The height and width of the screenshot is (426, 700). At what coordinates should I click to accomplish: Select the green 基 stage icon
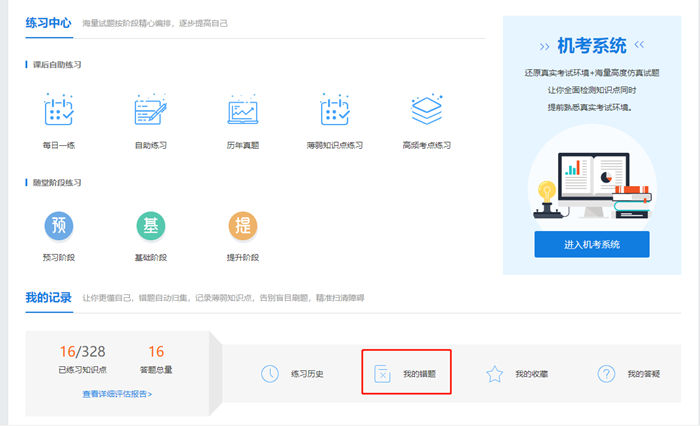click(x=151, y=226)
